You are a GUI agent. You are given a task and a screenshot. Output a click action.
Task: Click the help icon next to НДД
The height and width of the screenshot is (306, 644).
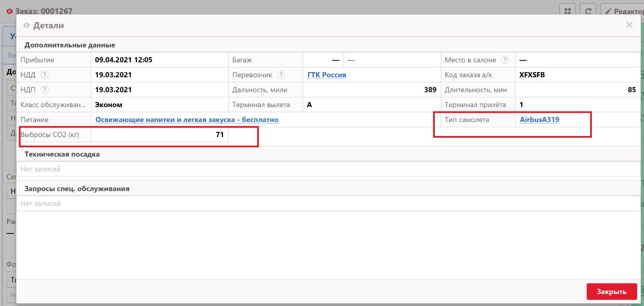[x=45, y=75]
